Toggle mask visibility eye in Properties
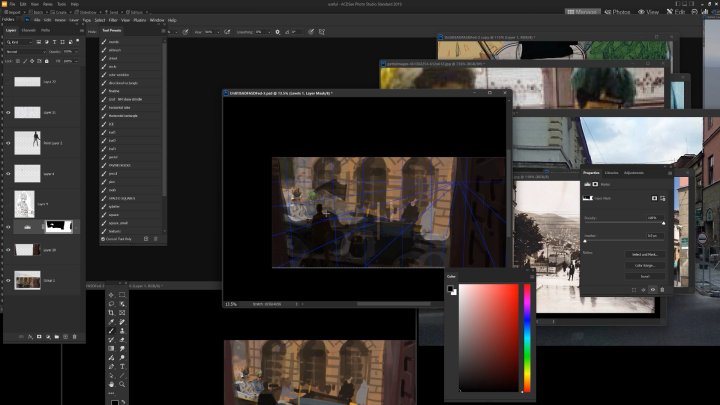This screenshot has width=720, height=405. (652, 290)
